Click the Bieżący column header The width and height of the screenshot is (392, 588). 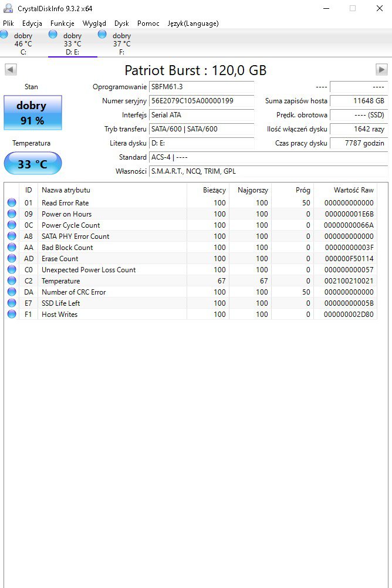pos(208,190)
